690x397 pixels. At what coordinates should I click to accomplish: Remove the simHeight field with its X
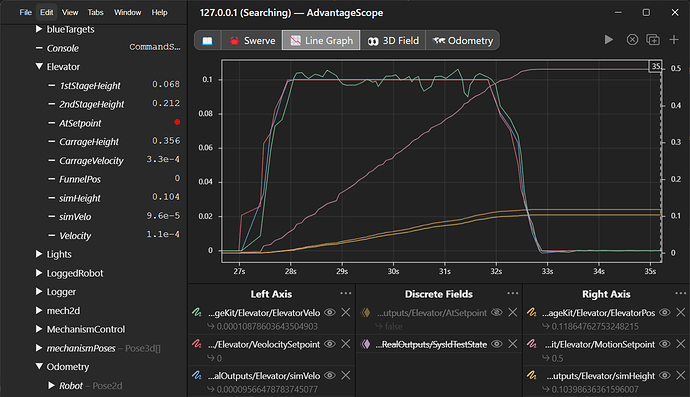tap(681, 375)
